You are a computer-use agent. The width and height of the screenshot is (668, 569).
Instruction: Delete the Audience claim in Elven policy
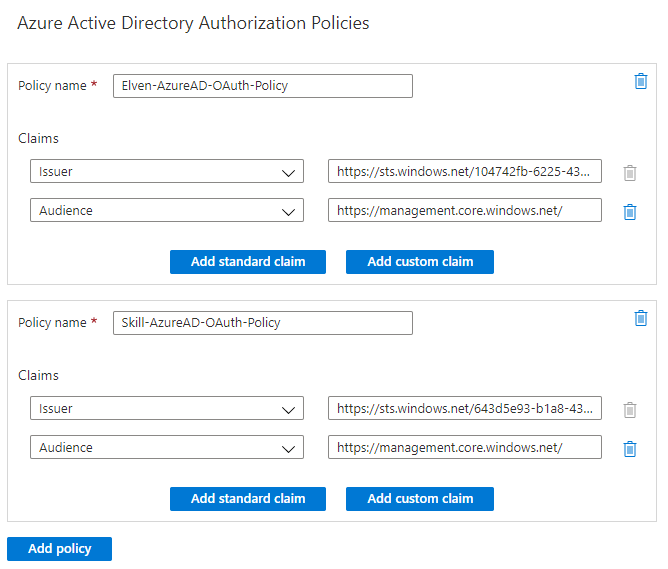[x=630, y=212]
